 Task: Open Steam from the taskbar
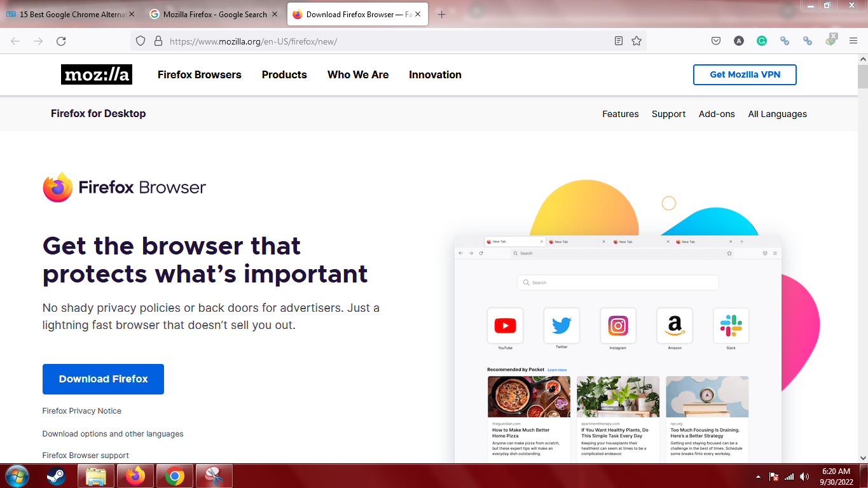[x=56, y=476]
